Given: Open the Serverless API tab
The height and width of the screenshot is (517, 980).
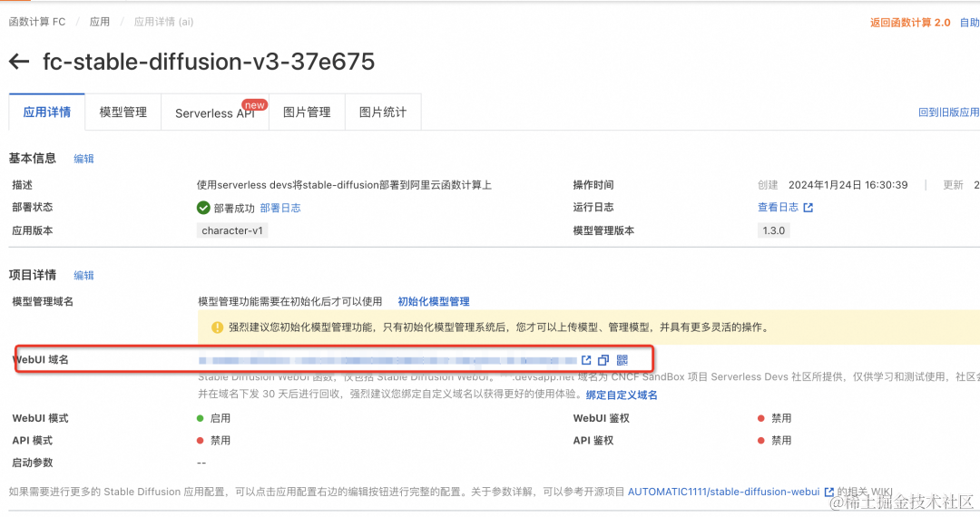Looking at the screenshot, I should [215, 112].
